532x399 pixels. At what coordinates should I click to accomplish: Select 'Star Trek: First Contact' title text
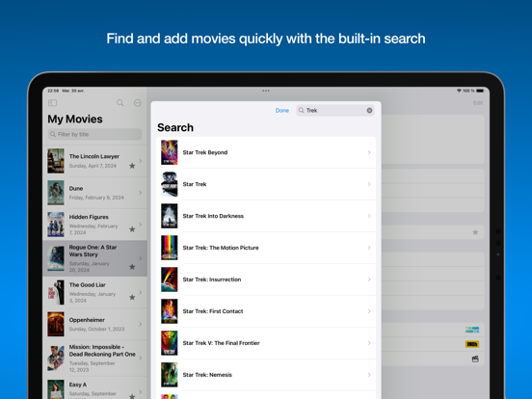point(213,311)
